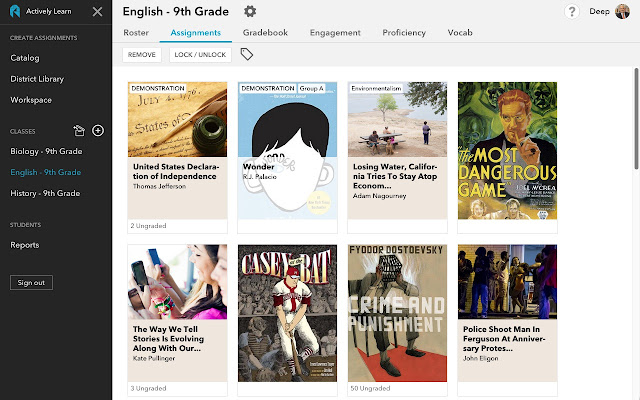Click author name Adam Nagourney
The width and height of the screenshot is (640, 400).
click(x=379, y=196)
